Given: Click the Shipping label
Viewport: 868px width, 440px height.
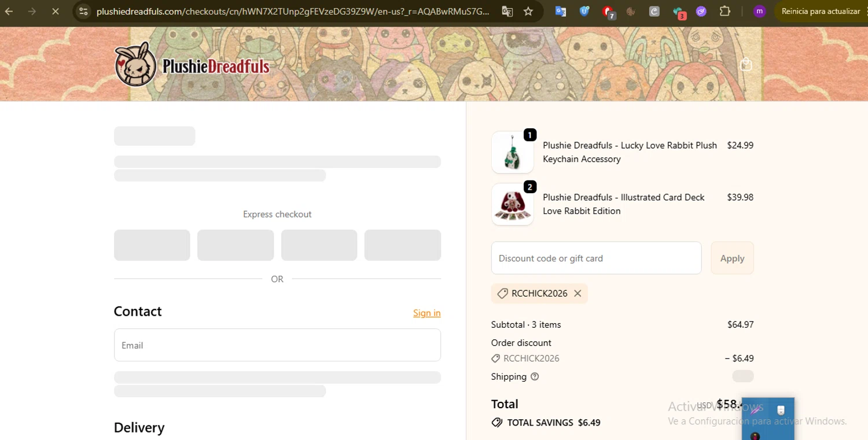Looking at the screenshot, I should (509, 376).
